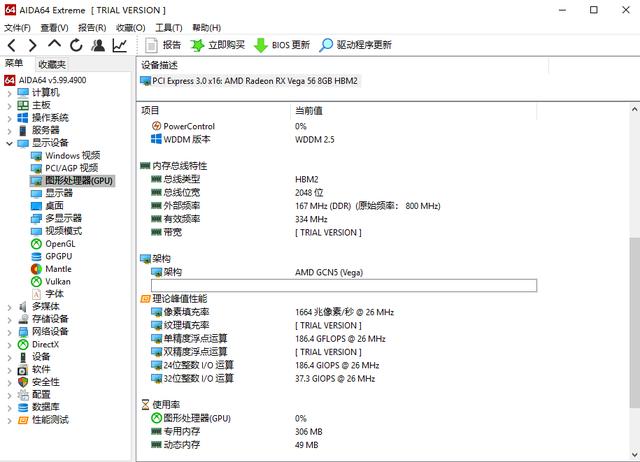Image resolution: width=640 pixels, height=462 pixels.
Task: Select the WDDM 版本 row
Action: point(343,139)
